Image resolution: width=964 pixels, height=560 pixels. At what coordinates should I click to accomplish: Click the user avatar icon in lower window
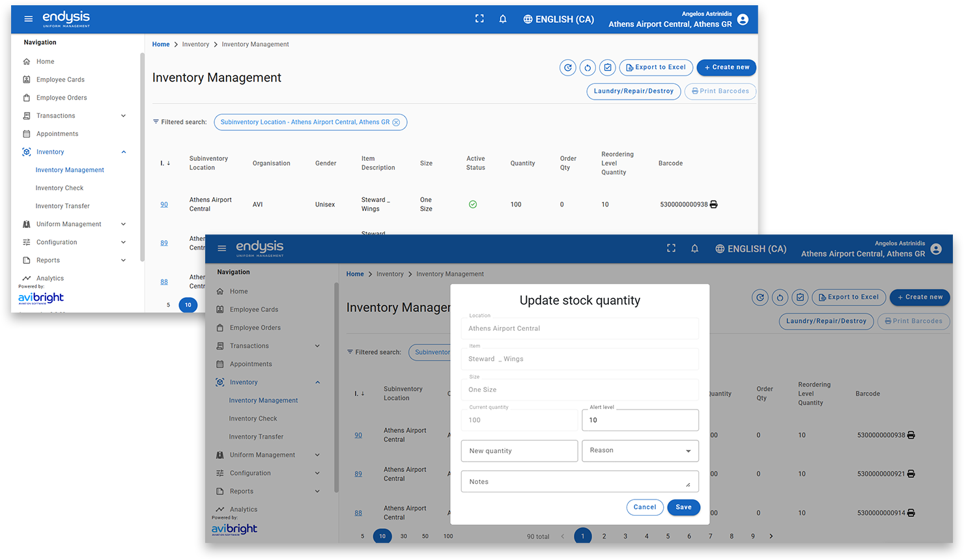pos(936,249)
